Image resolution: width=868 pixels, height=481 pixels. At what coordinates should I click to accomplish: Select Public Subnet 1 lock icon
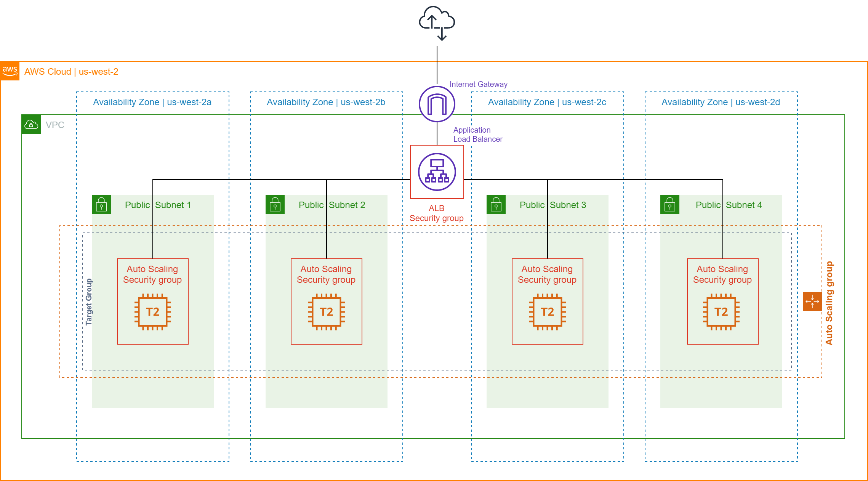point(101,204)
